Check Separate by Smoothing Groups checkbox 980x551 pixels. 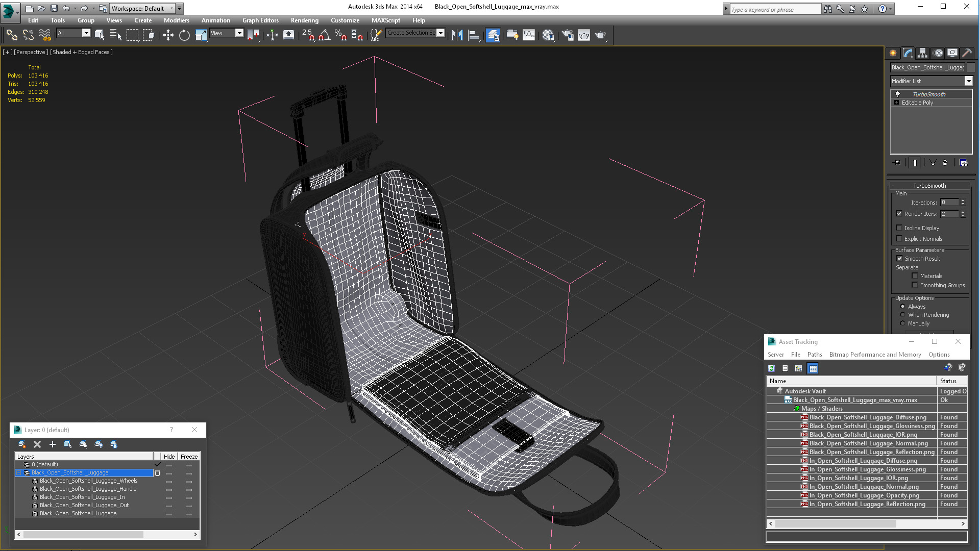tap(915, 285)
